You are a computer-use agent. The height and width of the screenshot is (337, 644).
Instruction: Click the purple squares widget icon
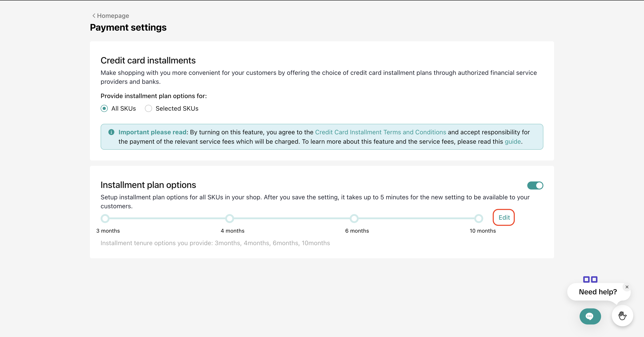coord(590,279)
